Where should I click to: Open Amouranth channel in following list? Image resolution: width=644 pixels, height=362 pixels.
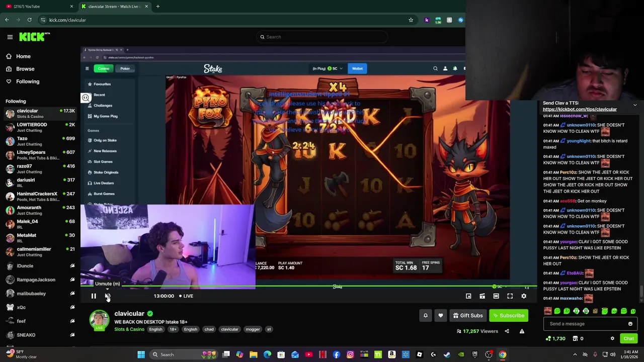point(40,210)
